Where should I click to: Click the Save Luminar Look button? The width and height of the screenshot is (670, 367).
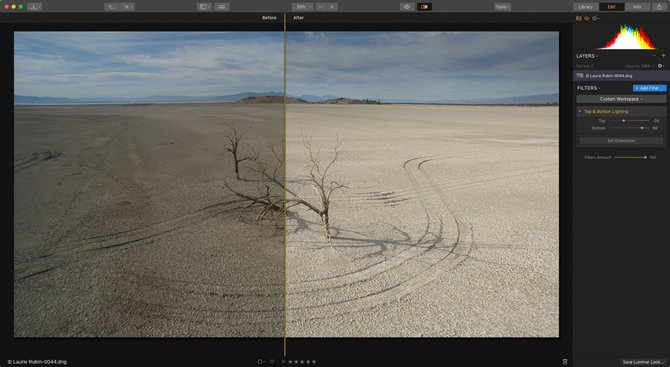click(643, 362)
